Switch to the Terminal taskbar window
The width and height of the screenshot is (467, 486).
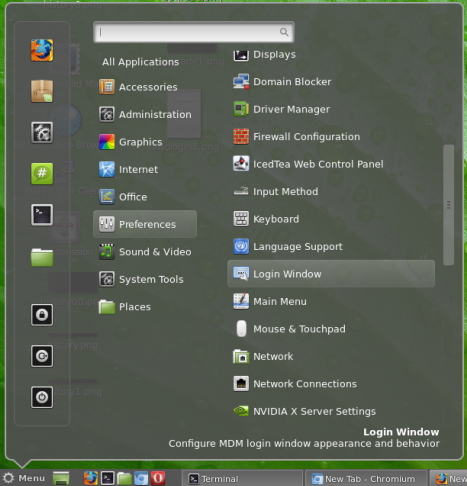click(x=242, y=479)
